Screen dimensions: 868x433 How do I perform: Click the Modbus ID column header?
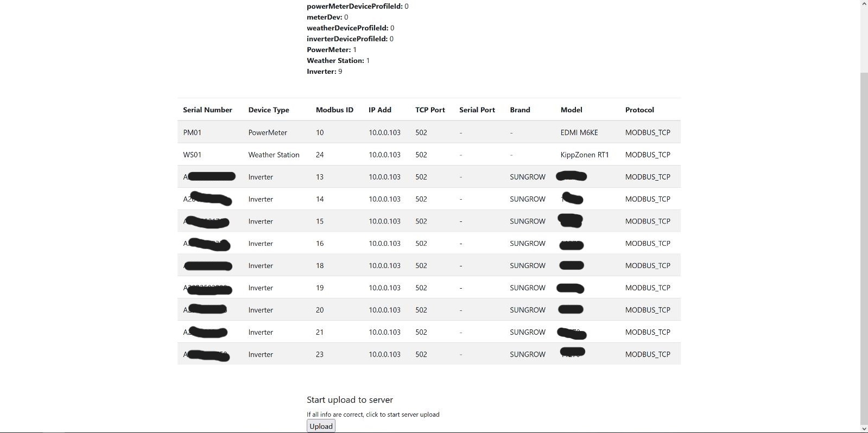(x=334, y=110)
